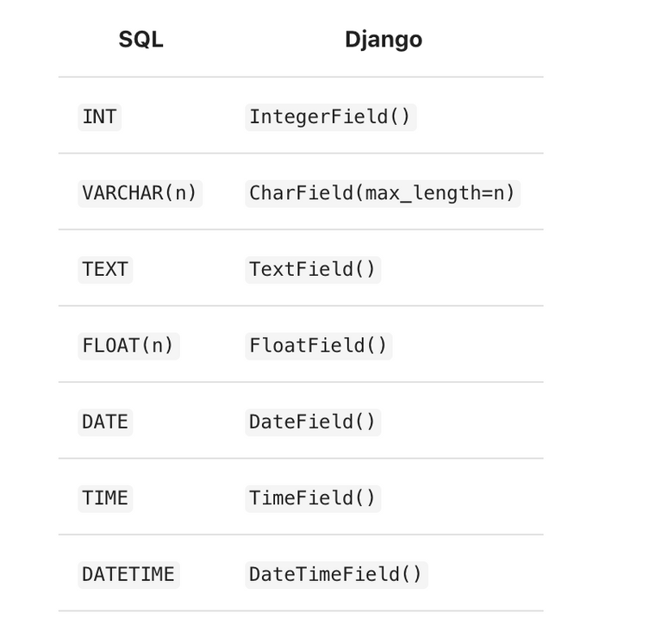Select the DateField() code snippet
662x644 pixels.
[x=313, y=422]
